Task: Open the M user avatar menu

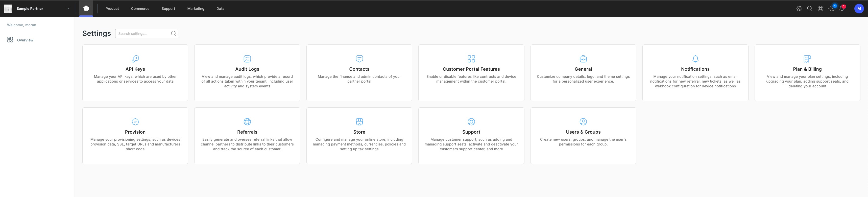Action: pyautogui.click(x=859, y=9)
